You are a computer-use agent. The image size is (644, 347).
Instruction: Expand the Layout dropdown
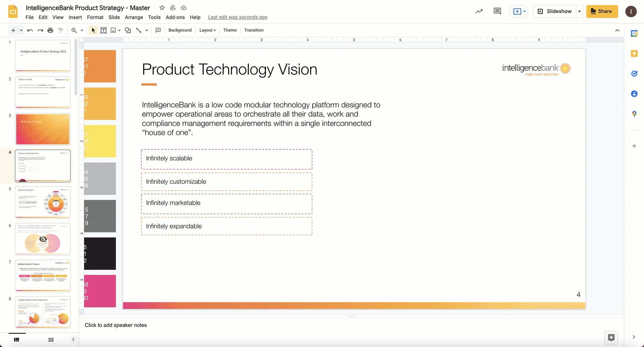(208, 30)
